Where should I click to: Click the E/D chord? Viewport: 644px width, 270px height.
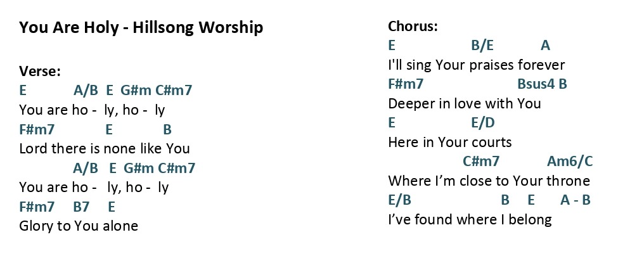click(x=482, y=122)
